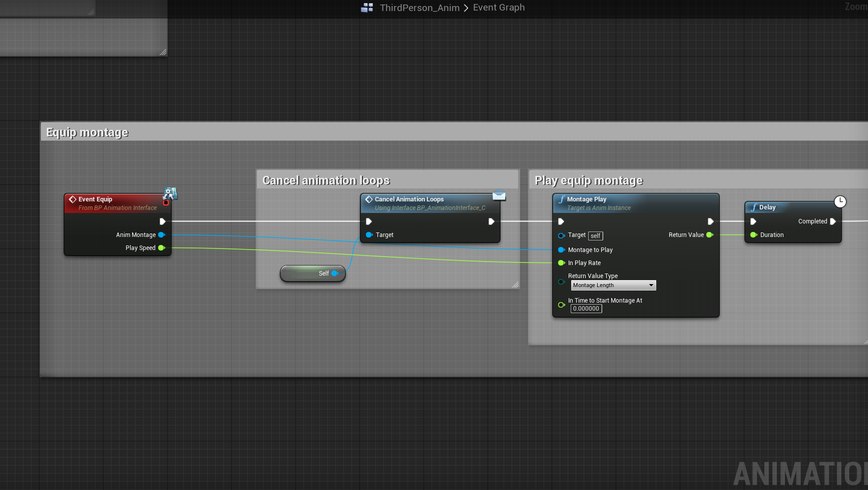
Task: Click the ThirdPerson_Anim breadcrumb
Action: (x=419, y=8)
